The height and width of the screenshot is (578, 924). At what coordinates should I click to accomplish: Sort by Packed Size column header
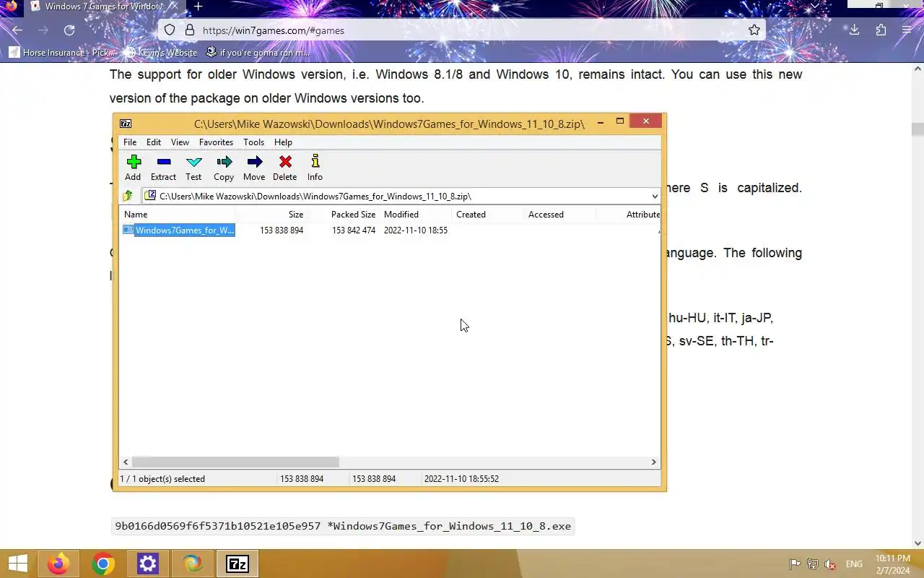click(344, 215)
